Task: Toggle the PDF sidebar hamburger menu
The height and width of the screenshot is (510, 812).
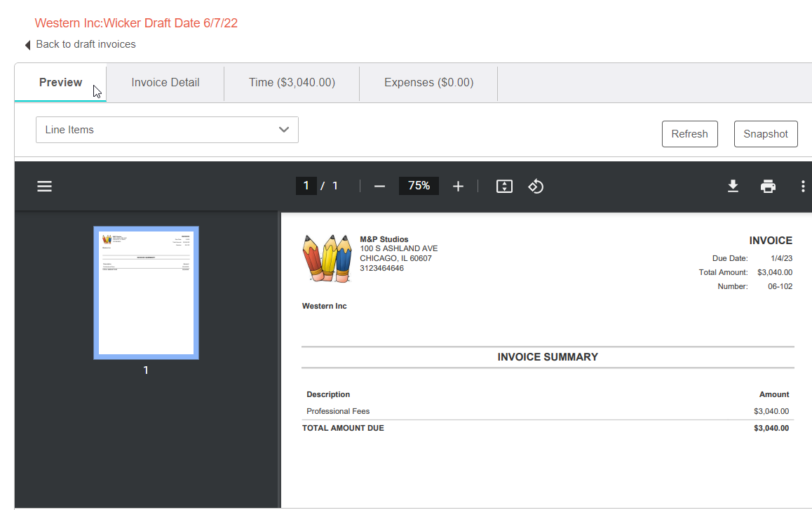Action: click(45, 186)
